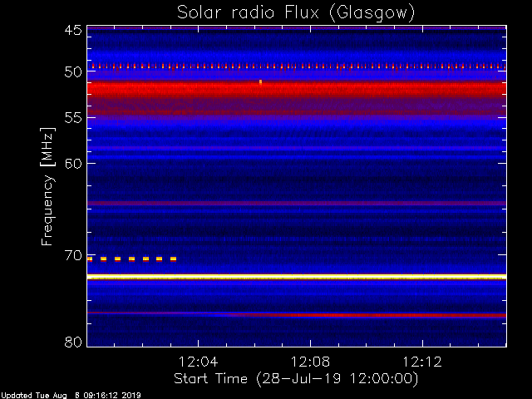Viewport: 532px width, 399px height.
Task: Click the '12:04' time axis label
Action: click(198, 362)
